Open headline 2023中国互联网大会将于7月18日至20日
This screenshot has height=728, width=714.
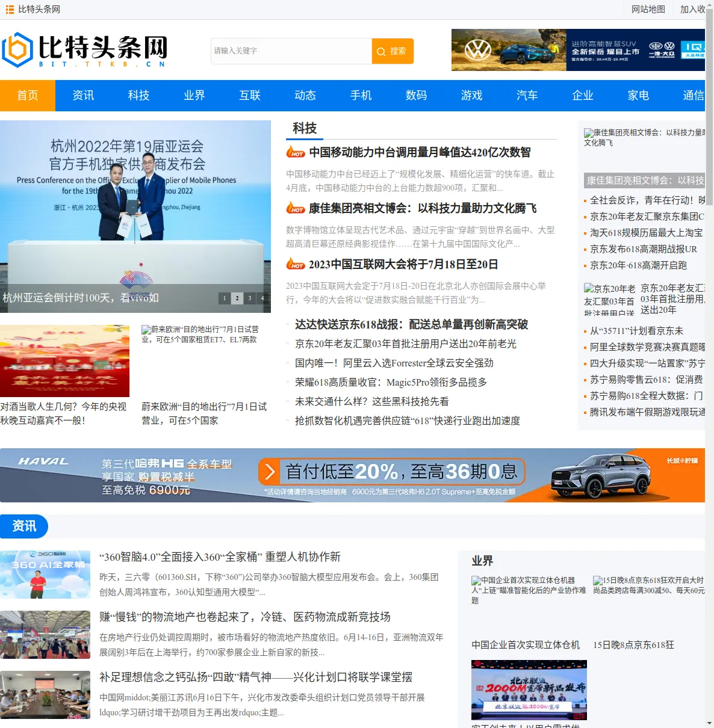(403, 264)
